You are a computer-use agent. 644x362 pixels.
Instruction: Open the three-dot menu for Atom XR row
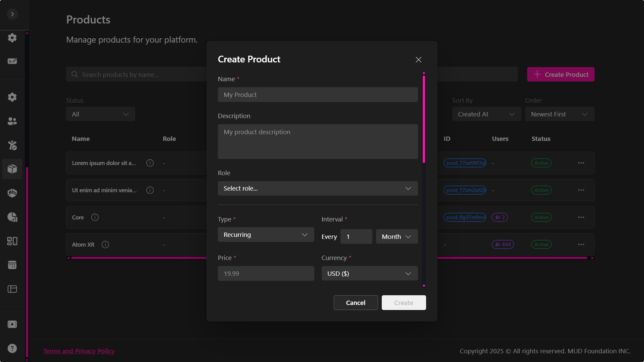(581, 245)
